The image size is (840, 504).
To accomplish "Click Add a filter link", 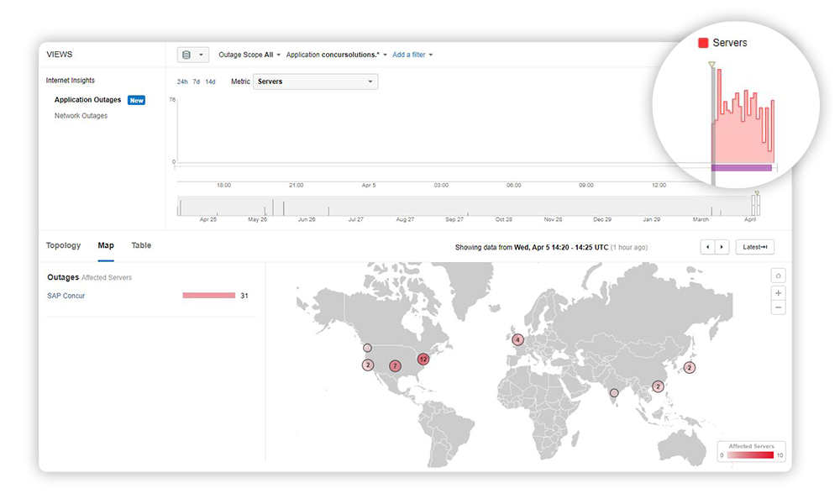I will click(x=412, y=55).
